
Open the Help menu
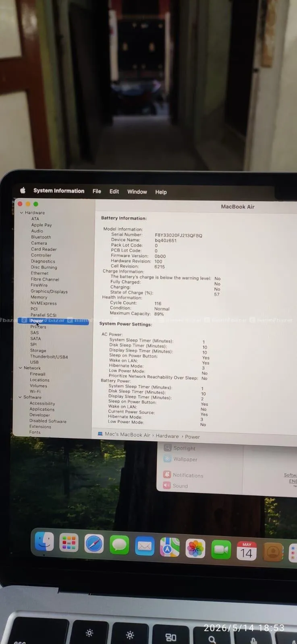pyautogui.click(x=161, y=192)
